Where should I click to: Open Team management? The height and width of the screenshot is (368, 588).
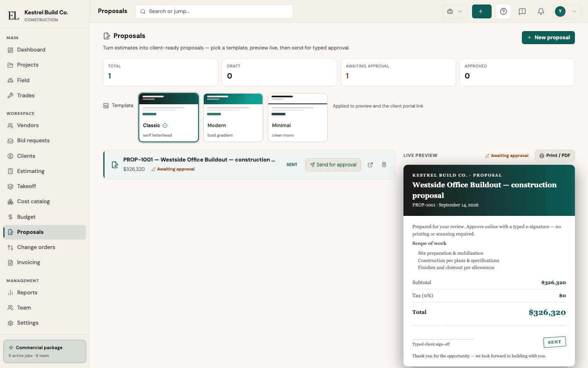[x=45, y=308]
